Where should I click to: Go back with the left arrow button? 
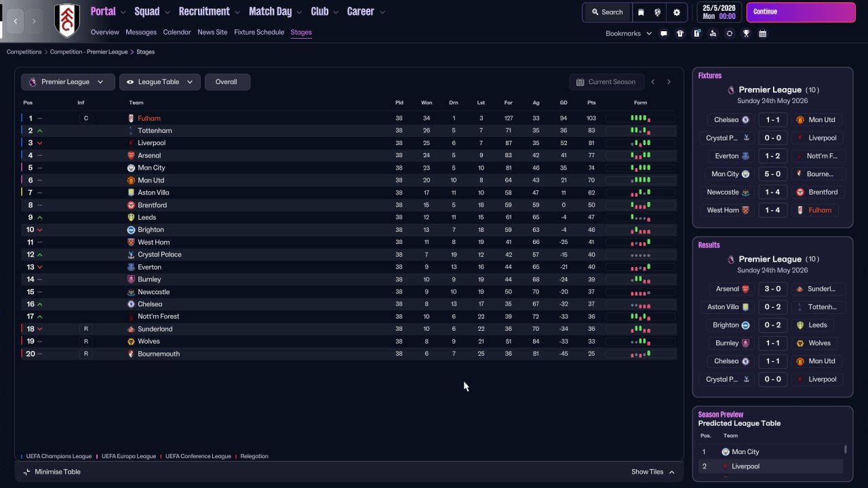pos(15,21)
